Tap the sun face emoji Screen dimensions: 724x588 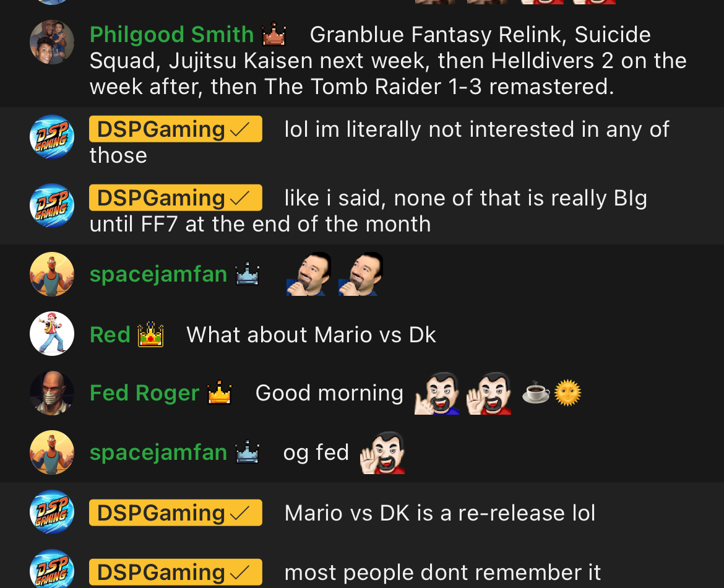coord(567,392)
